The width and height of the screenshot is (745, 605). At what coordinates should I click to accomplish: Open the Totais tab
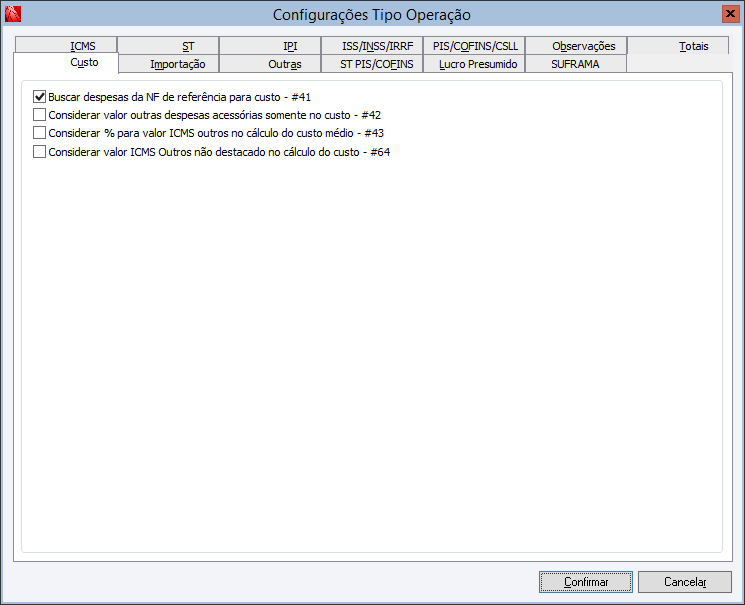click(x=678, y=46)
